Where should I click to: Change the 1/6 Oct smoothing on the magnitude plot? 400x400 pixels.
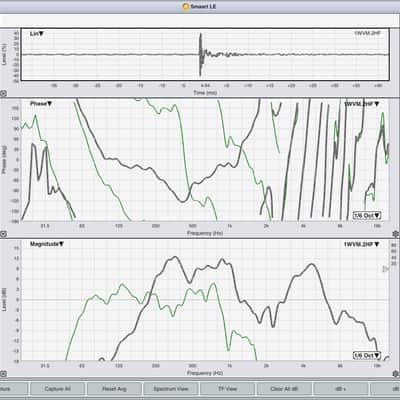(367, 355)
